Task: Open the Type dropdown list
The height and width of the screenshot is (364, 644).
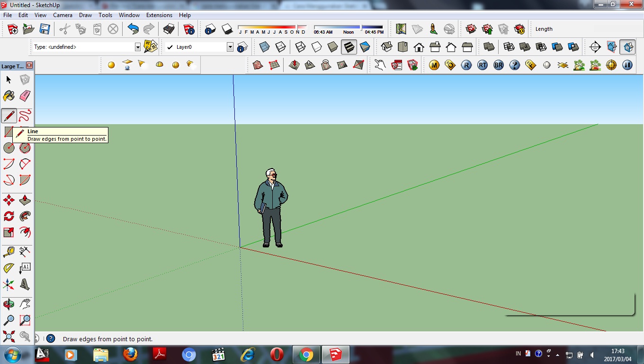Action: 137,46
